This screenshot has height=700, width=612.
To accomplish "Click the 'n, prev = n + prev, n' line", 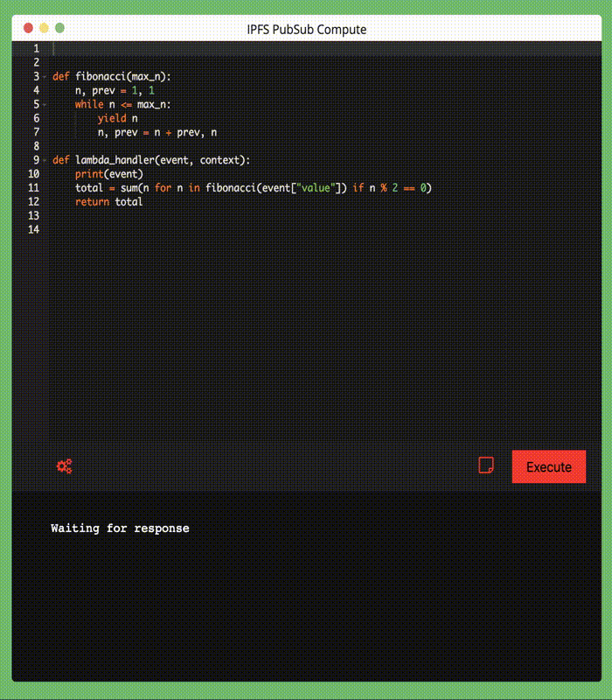I will point(157,133).
